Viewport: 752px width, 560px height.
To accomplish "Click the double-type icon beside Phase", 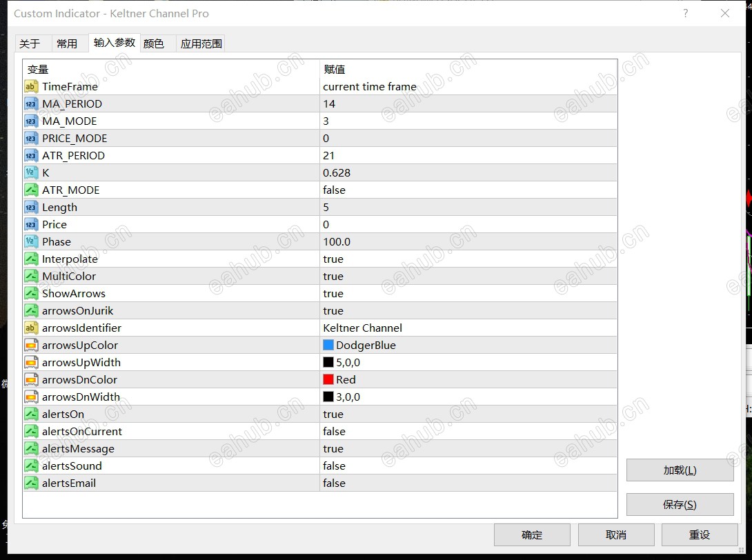I will pos(30,241).
